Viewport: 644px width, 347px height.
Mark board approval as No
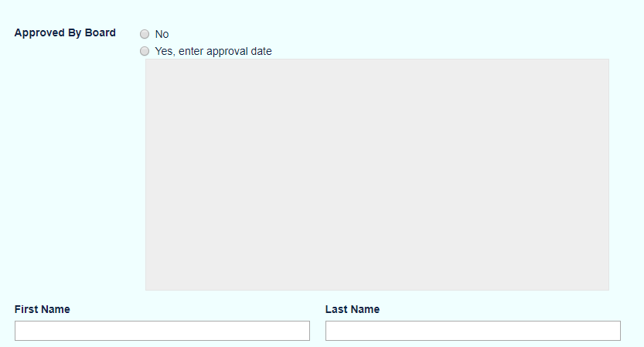pos(144,34)
